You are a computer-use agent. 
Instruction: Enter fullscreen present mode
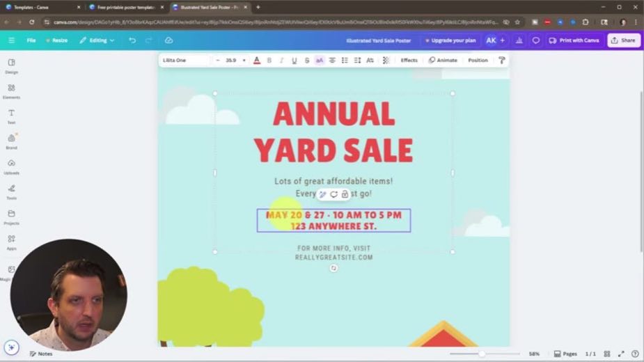click(622, 354)
